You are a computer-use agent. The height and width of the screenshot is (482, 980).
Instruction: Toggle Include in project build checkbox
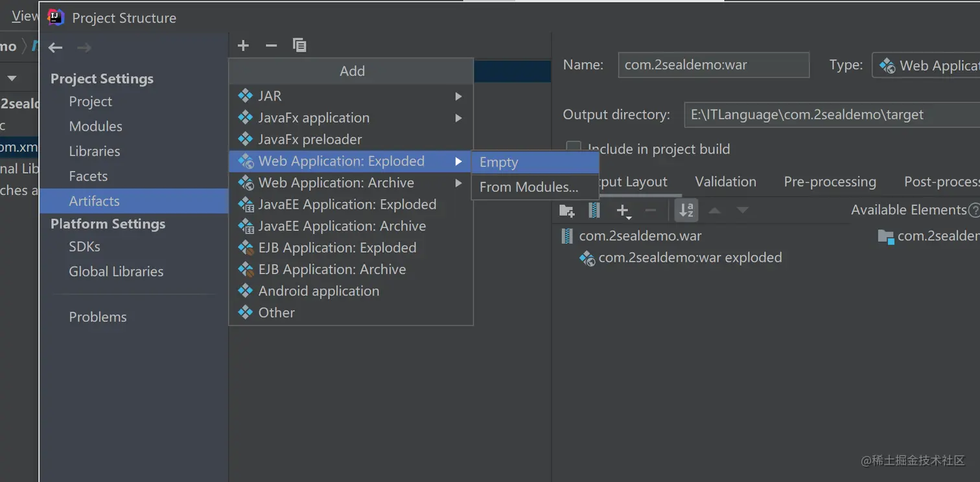point(574,149)
